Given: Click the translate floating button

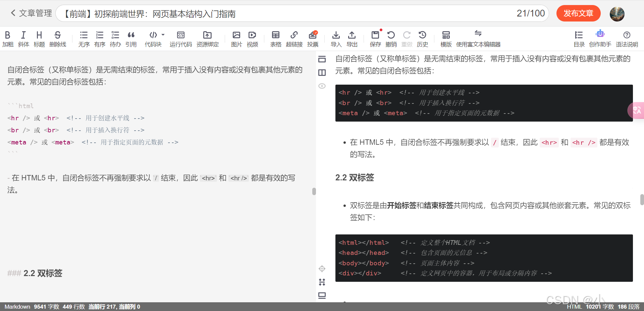Looking at the screenshot, I should pos(636,110).
